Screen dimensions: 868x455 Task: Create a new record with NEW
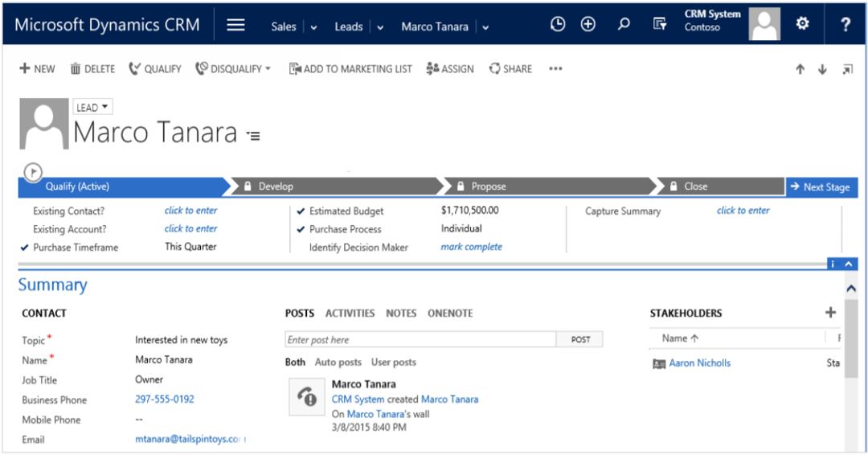(37, 68)
